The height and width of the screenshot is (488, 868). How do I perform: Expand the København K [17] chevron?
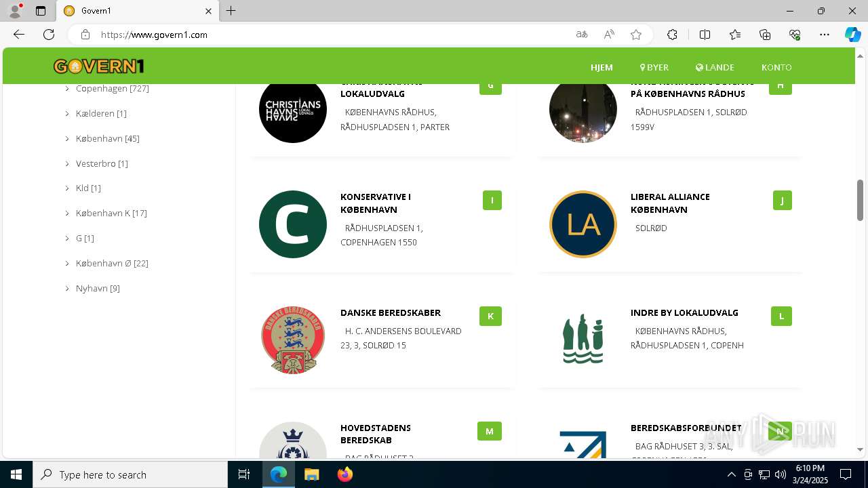(x=67, y=213)
